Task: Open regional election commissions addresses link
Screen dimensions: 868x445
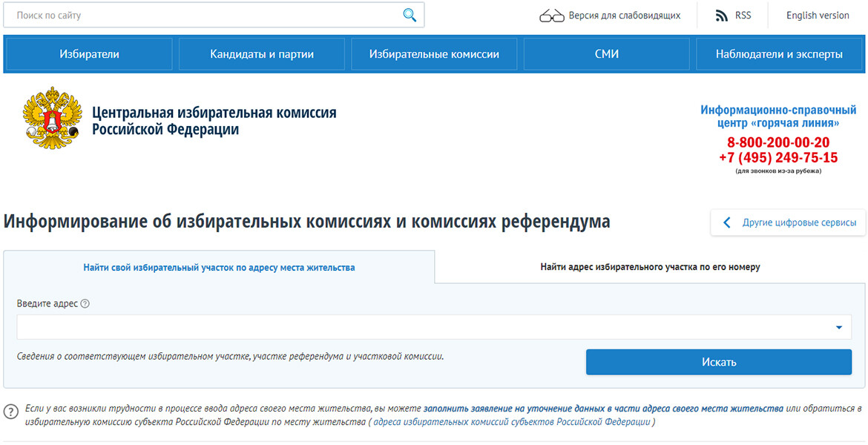Action: click(x=512, y=422)
